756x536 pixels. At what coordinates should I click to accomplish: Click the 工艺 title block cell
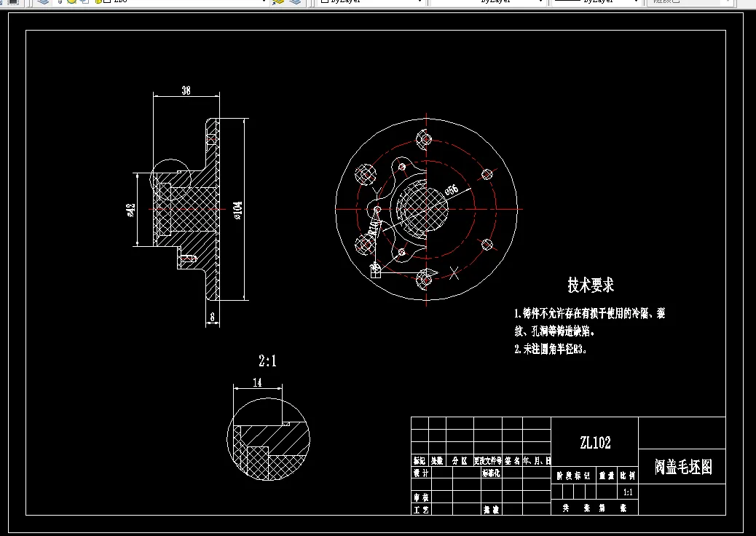(x=420, y=510)
